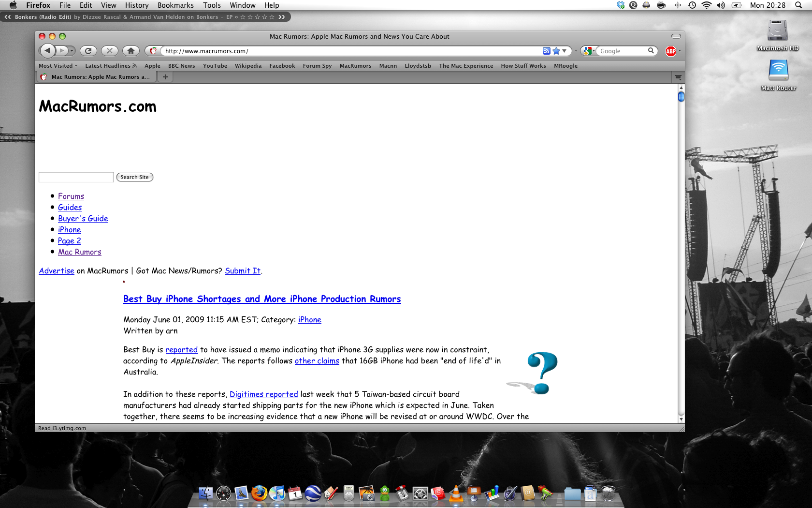
Task: Launch Dashboard from the Dock
Action: tap(224, 493)
